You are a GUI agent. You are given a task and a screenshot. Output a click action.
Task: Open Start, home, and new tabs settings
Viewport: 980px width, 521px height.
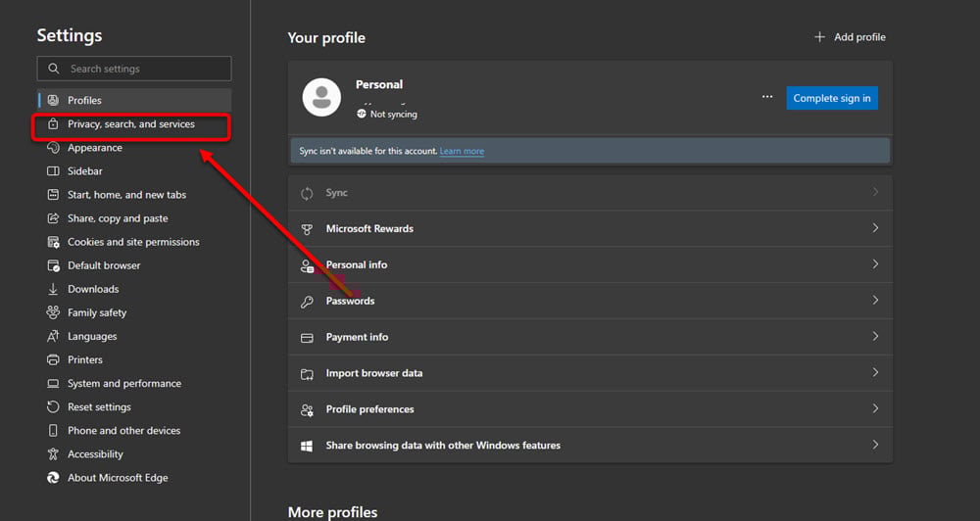[133, 195]
